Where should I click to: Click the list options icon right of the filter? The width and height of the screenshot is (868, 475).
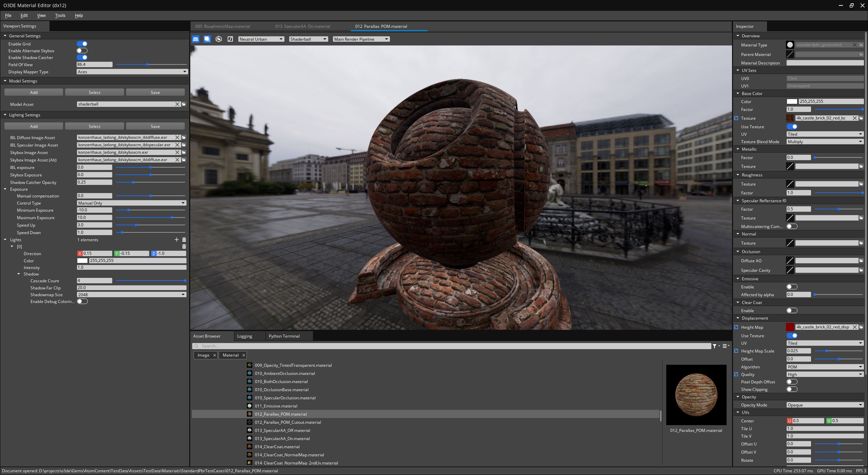tap(725, 346)
